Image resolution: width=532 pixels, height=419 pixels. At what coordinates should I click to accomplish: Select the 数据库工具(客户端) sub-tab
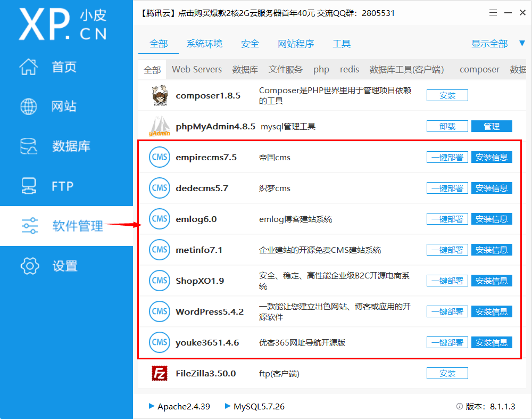406,69
